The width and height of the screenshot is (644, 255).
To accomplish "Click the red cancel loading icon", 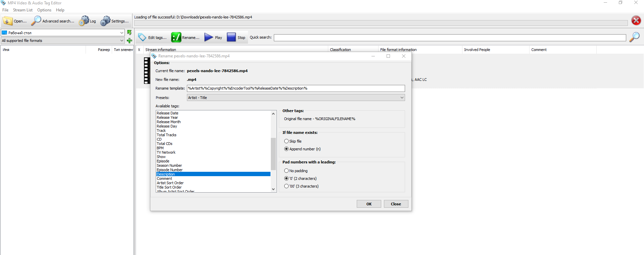I will point(636,20).
